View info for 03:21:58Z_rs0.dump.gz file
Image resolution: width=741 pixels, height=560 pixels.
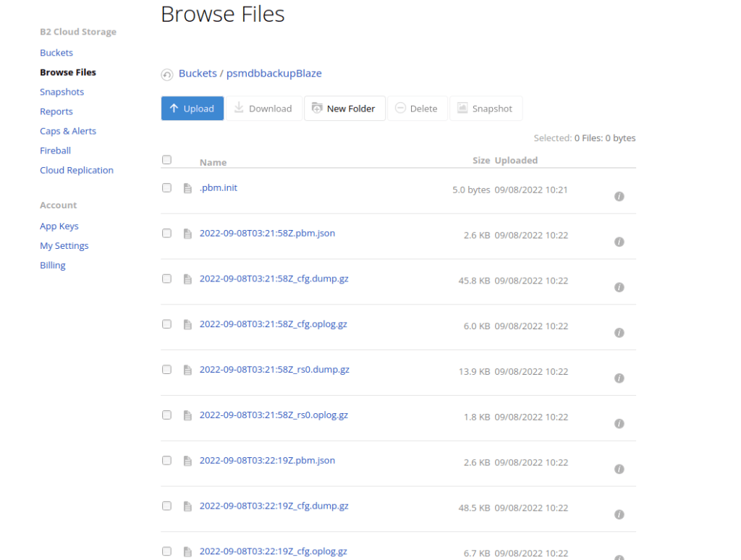coord(619,378)
